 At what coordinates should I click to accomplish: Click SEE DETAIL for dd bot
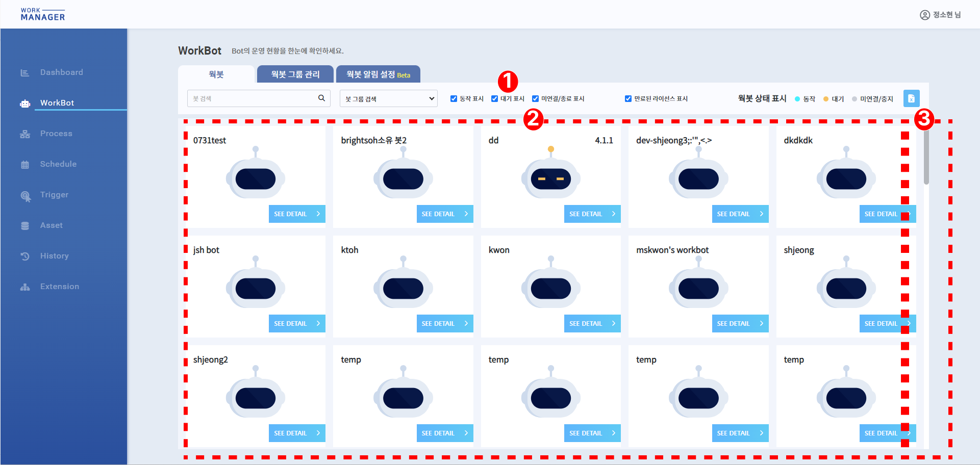592,214
